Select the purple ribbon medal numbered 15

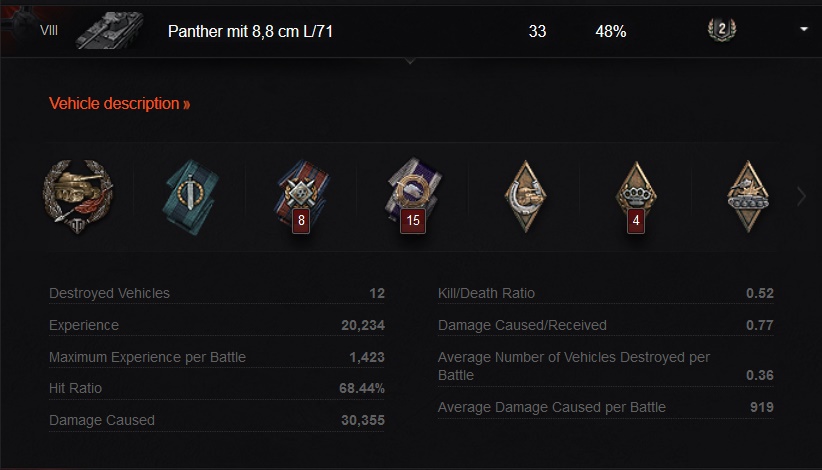[410, 195]
